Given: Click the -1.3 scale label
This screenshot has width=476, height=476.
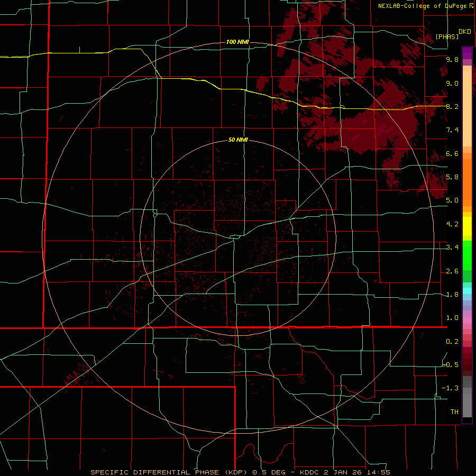Looking at the screenshot, I should [451, 388].
